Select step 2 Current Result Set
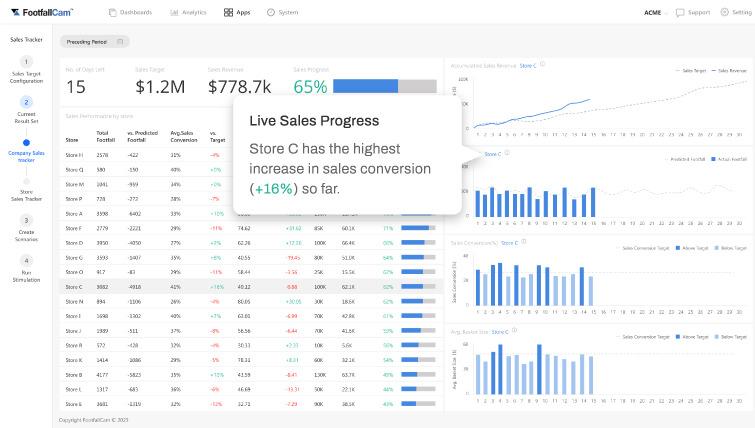The width and height of the screenshot is (755, 428). pos(26,110)
